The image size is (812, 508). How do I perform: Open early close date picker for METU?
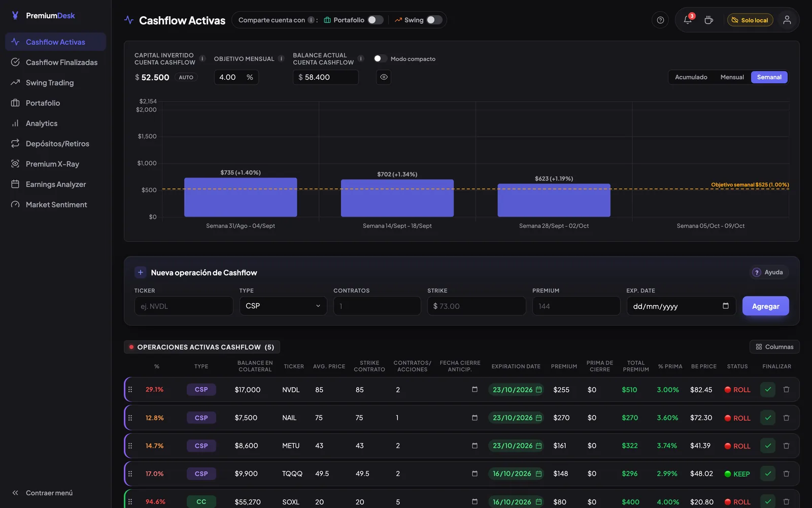pos(475,446)
